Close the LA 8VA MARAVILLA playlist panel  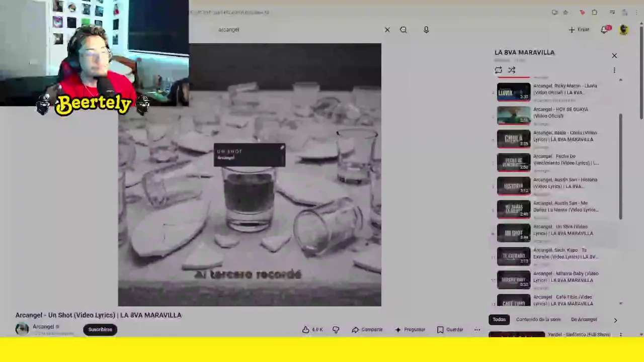614,56
